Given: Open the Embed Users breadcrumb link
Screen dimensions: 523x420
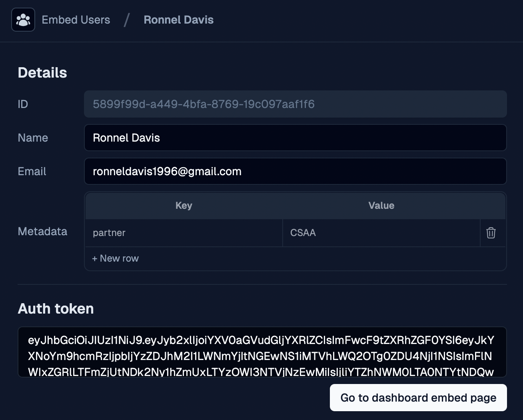Looking at the screenshot, I should [76, 20].
